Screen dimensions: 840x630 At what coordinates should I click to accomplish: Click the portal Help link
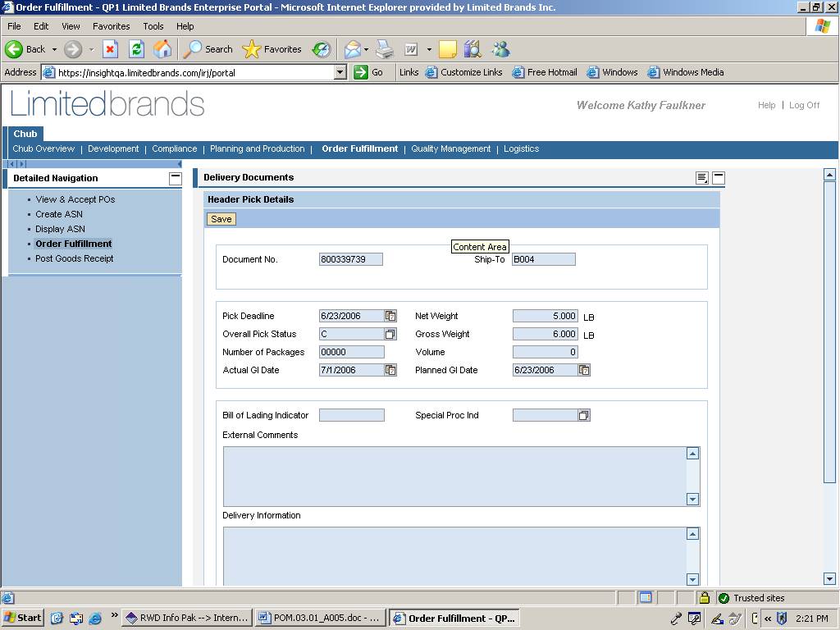coord(767,106)
